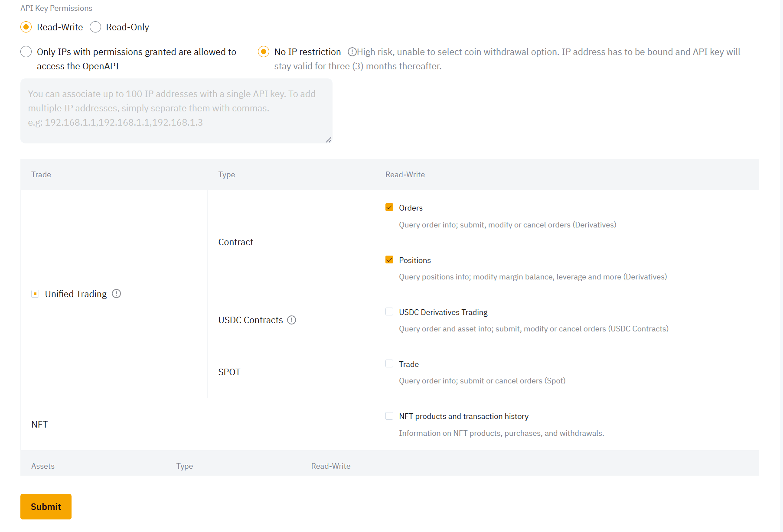Enable NFT products and transaction history
783x532 pixels.
pos(389,415)
